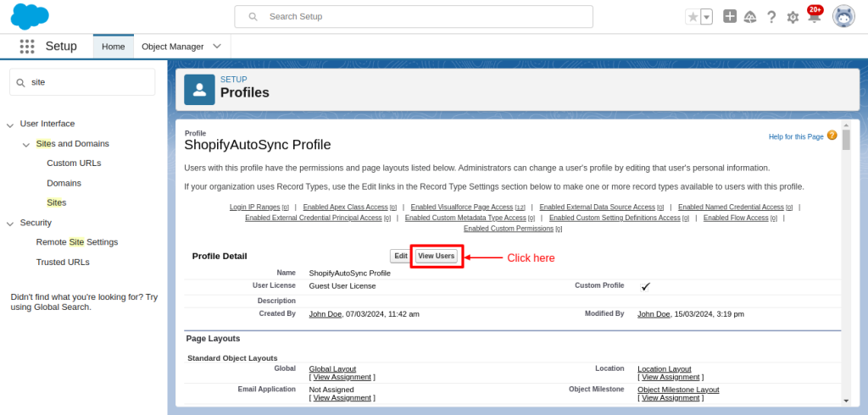Click View Assignment under Location Layout

click(x=671, y=378)
